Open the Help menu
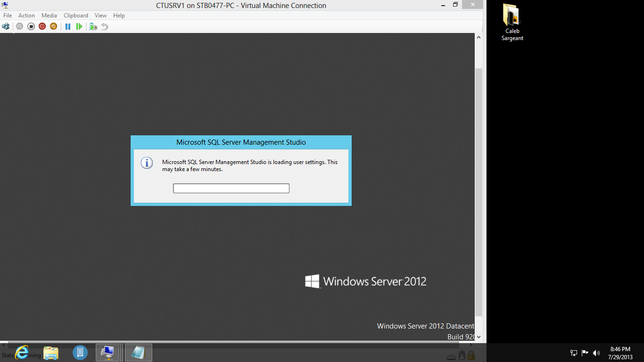644x362 pixels. pyautogui.click(x=119, y=16)
